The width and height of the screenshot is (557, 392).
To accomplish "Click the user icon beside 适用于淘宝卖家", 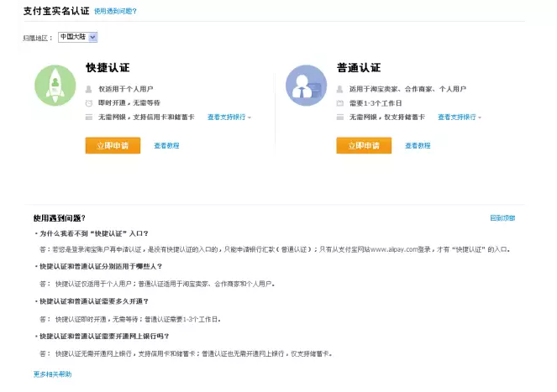I will 340,88.
